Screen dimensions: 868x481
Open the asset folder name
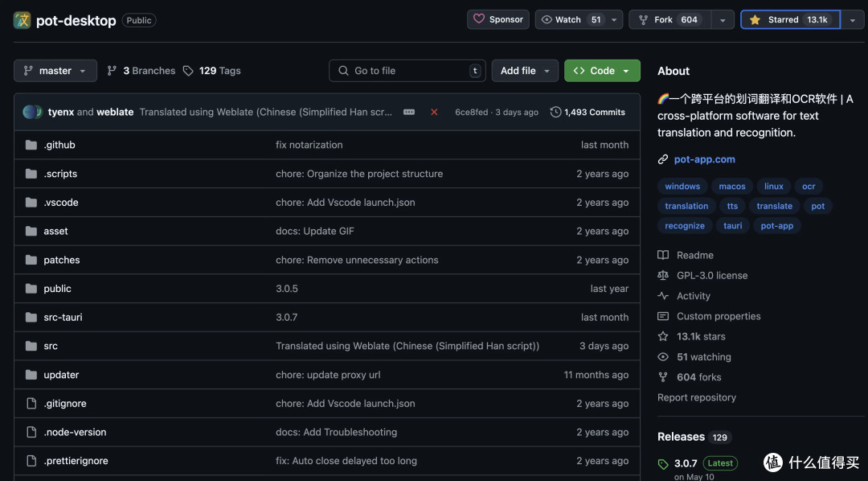(56, 231)
